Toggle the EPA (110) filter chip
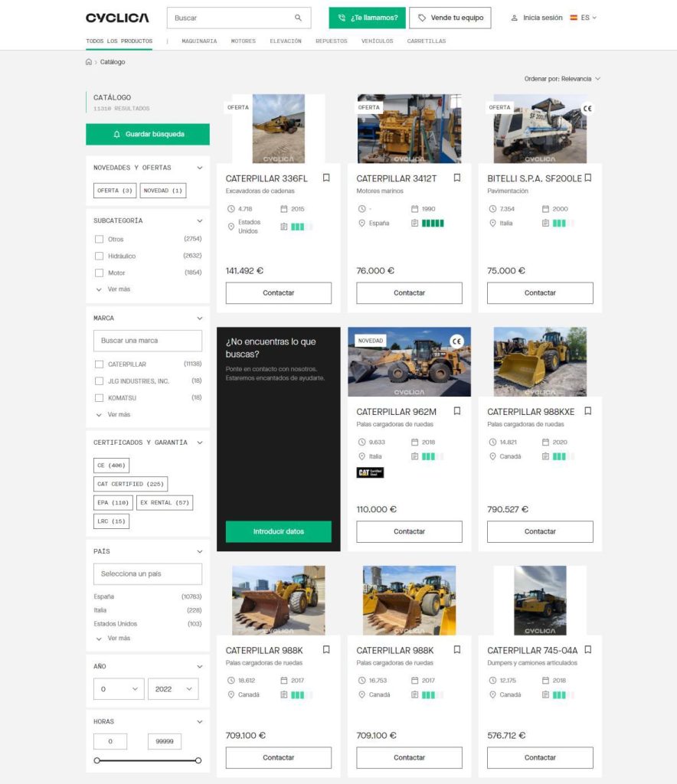This screenshot has height=784, width=677. point(113,502)
